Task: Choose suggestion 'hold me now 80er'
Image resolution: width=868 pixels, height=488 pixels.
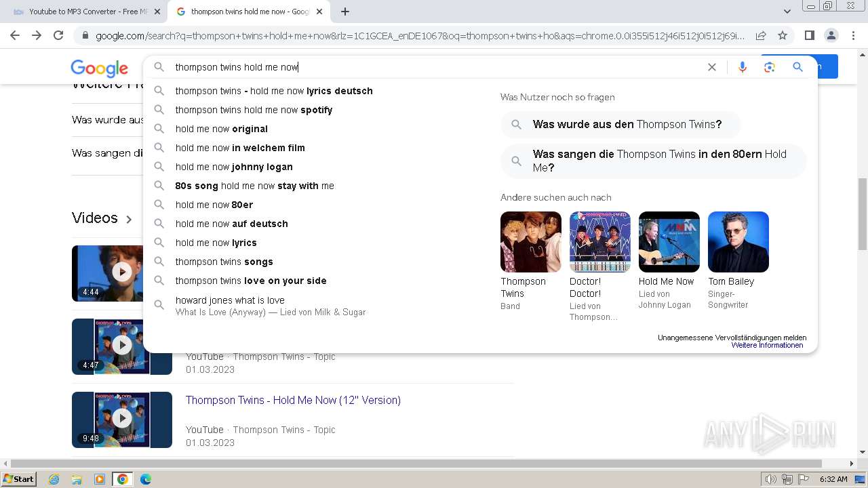Action: coord(214,205)
